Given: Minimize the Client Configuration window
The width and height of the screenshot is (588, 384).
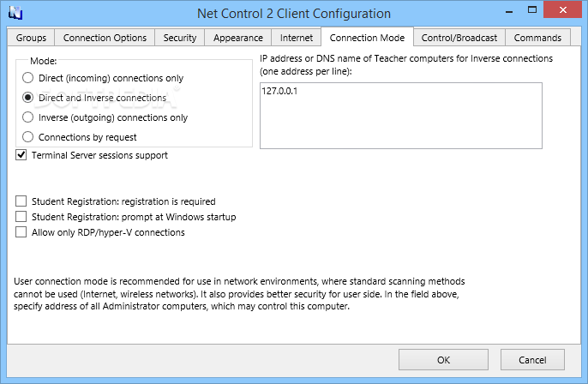Looking at the screenshot, I should coord(509,11).
